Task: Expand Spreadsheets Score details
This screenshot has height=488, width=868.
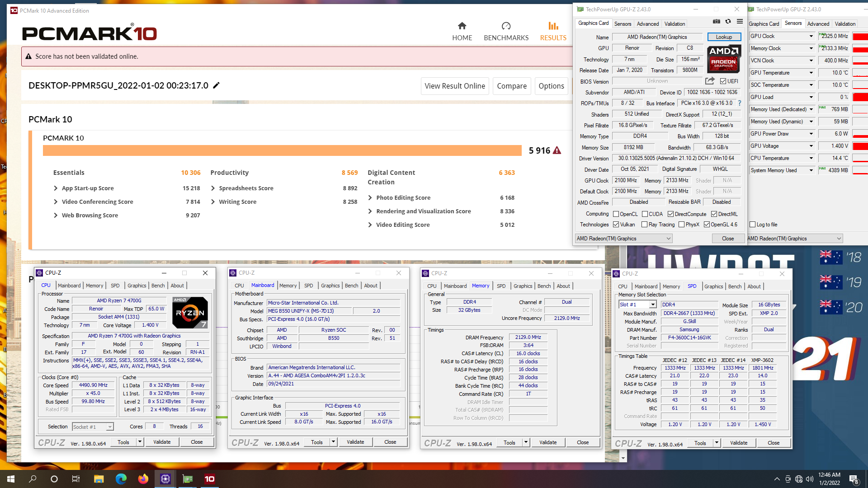Action: click(x=213, y=188)
